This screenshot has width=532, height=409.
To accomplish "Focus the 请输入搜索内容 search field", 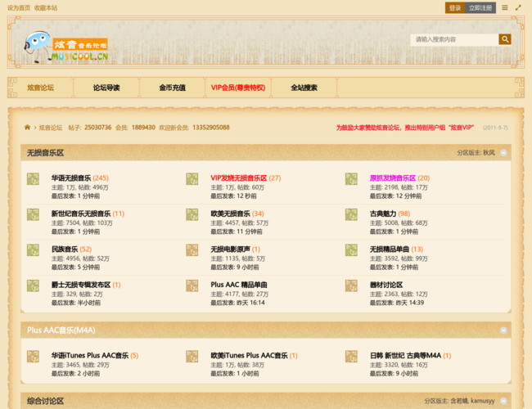I will 454,39.
